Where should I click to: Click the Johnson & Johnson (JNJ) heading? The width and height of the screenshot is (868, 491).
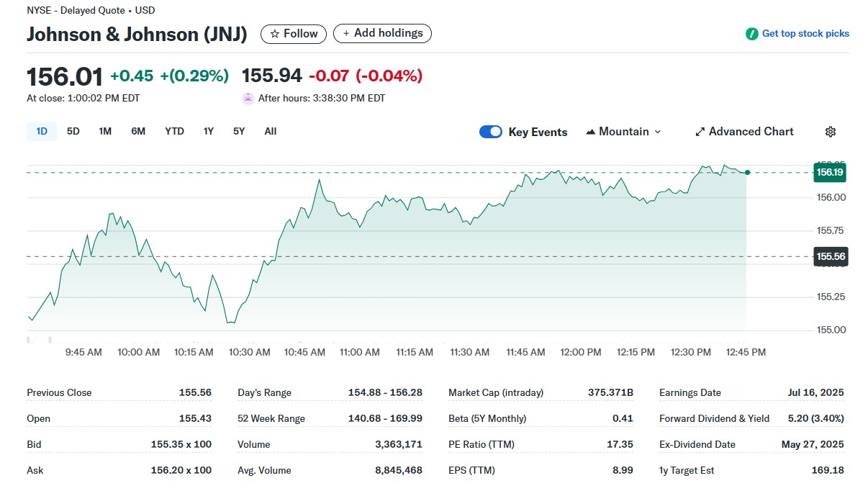tap(137, 34)
